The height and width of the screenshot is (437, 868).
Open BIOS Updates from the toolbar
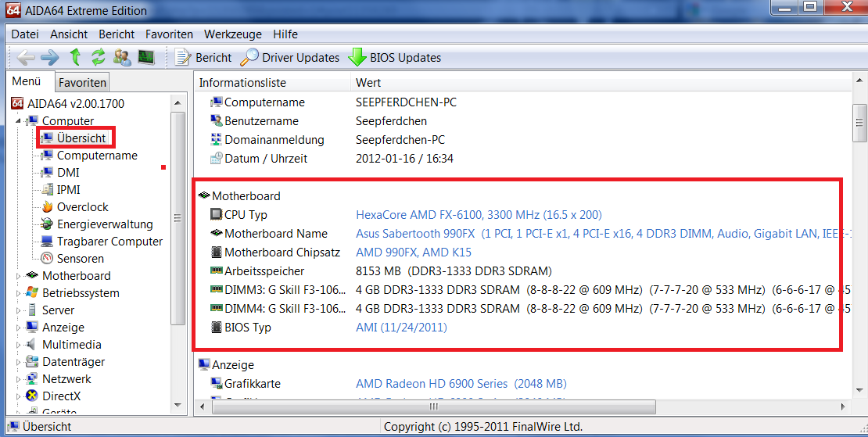395,58
